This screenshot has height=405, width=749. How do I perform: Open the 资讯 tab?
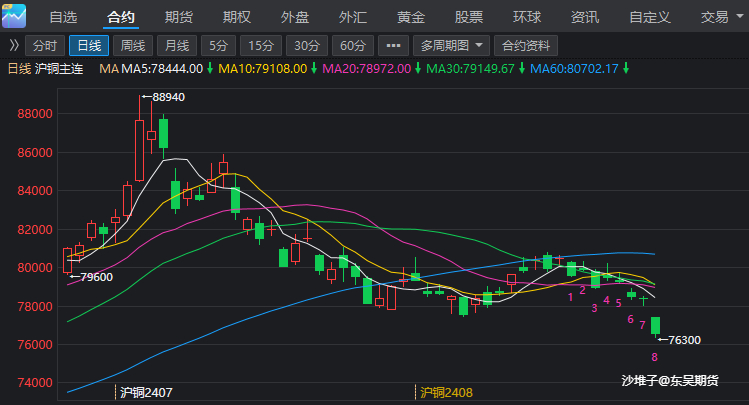click(585, 17)
